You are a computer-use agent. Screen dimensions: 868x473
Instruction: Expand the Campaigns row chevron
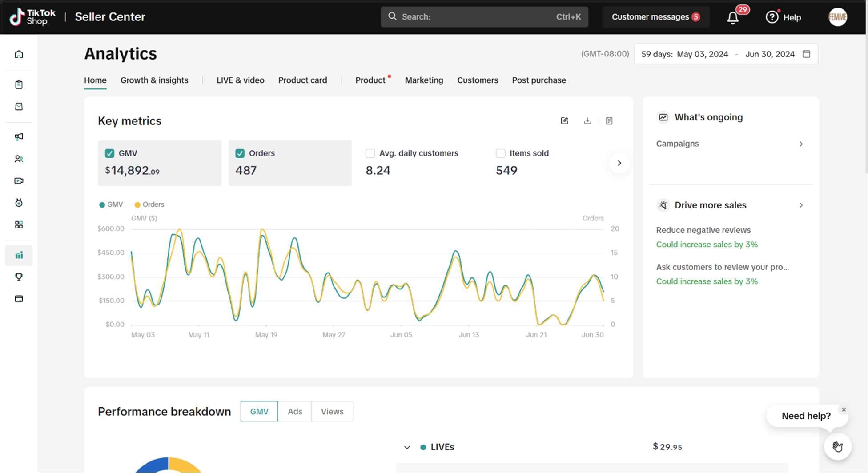click(801, 144)
